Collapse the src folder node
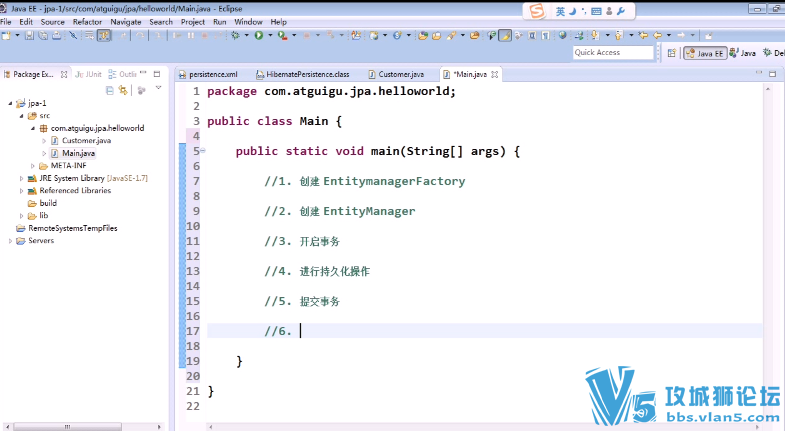Viewport: 785px width, 431px height. (x=21, y=116)
